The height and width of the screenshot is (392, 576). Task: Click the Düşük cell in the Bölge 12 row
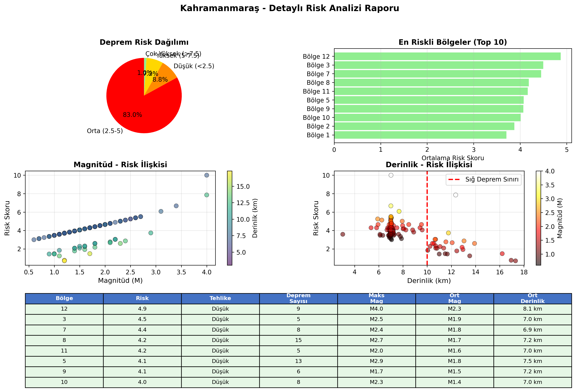(220, 309)
